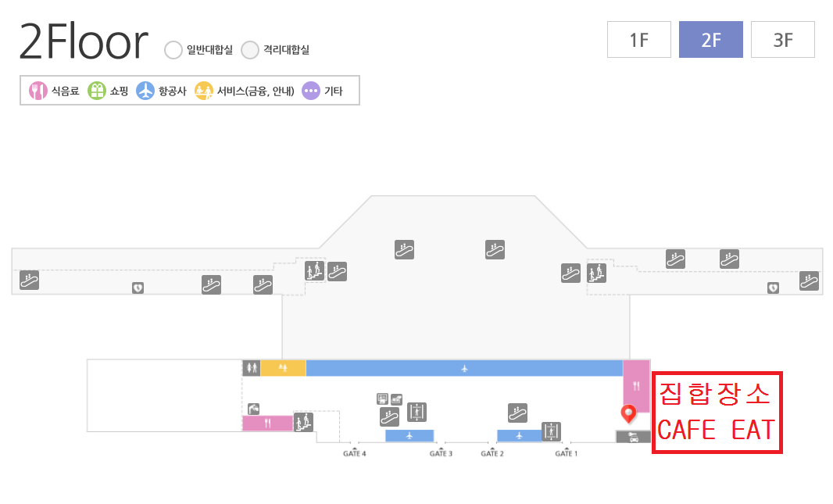The image size is (833, 504).
Task: Select the 일반대합실 radio button
Action: [x=173, y=51]
